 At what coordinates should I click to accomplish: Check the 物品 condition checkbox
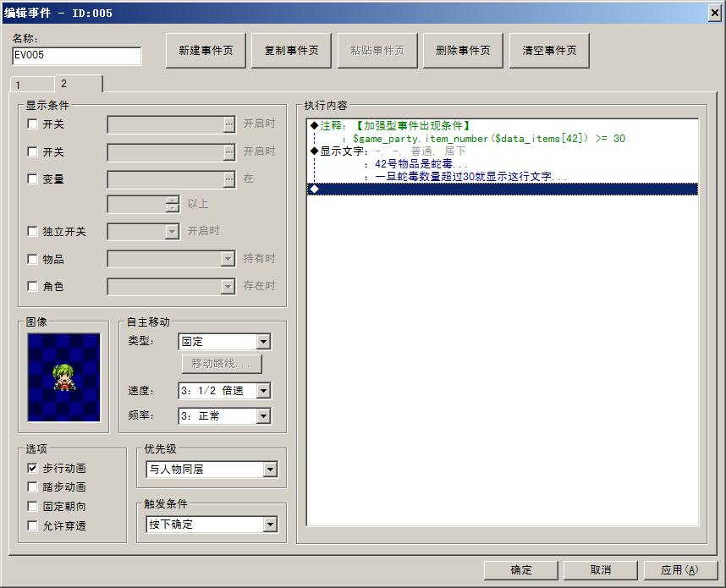click(x=32, y=259)
